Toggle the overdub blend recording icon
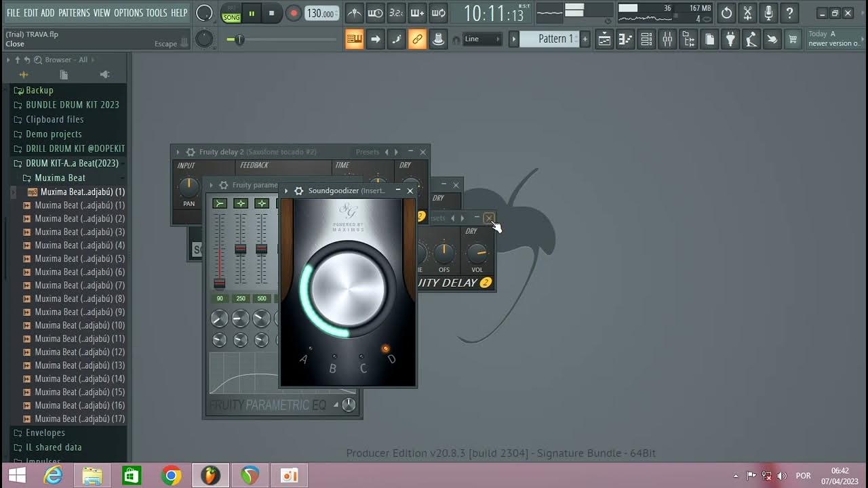The height and width of the screenshot is (488, 868). (x=417, y=13)
